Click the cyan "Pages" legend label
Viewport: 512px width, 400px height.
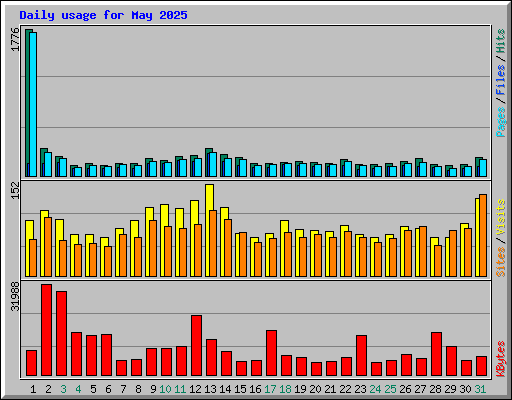501,122
